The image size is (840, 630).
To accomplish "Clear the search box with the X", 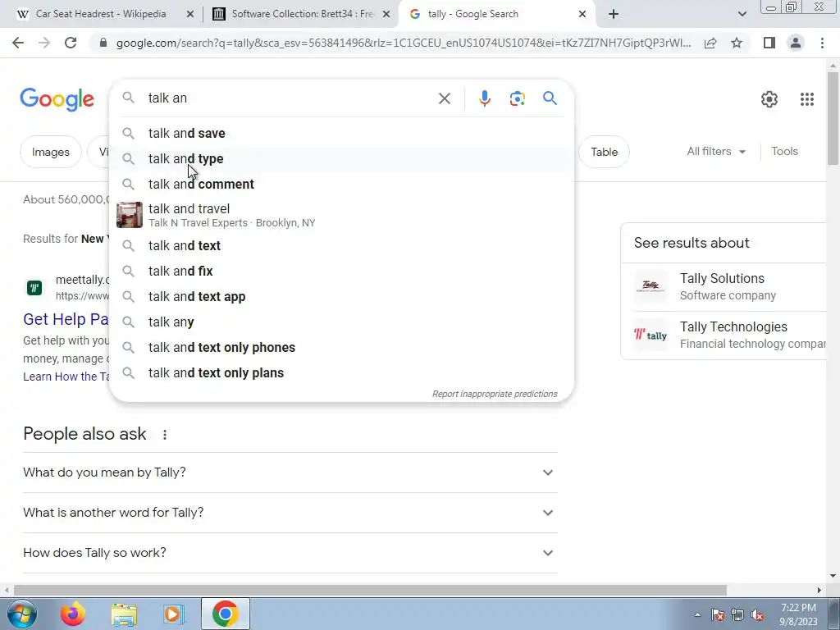I will tap(444, 98).
